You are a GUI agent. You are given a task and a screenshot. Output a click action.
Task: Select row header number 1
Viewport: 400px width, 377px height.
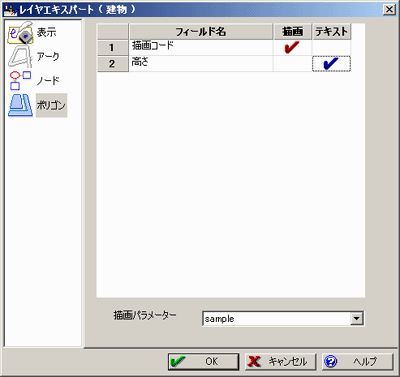112,48
